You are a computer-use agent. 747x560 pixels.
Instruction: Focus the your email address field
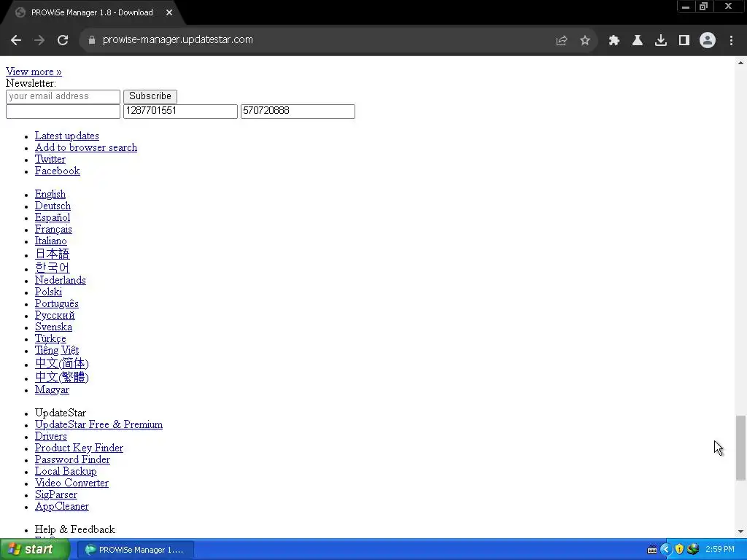point(63,97)
